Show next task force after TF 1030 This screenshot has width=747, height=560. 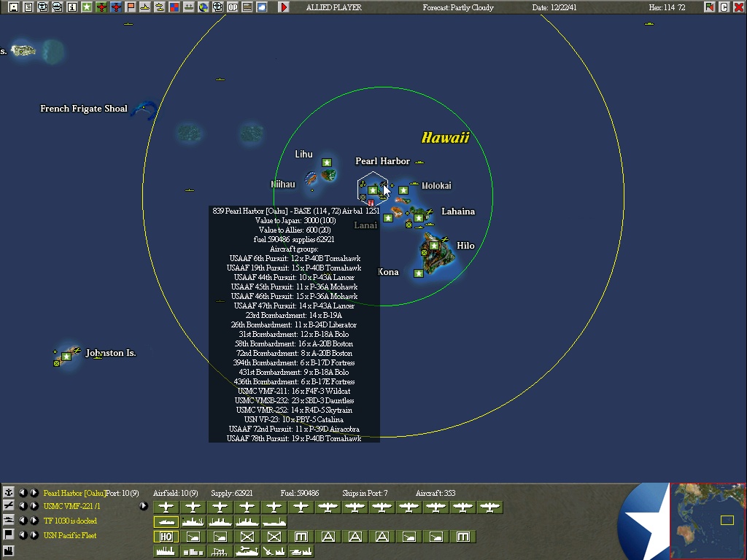tap(34, 521)
